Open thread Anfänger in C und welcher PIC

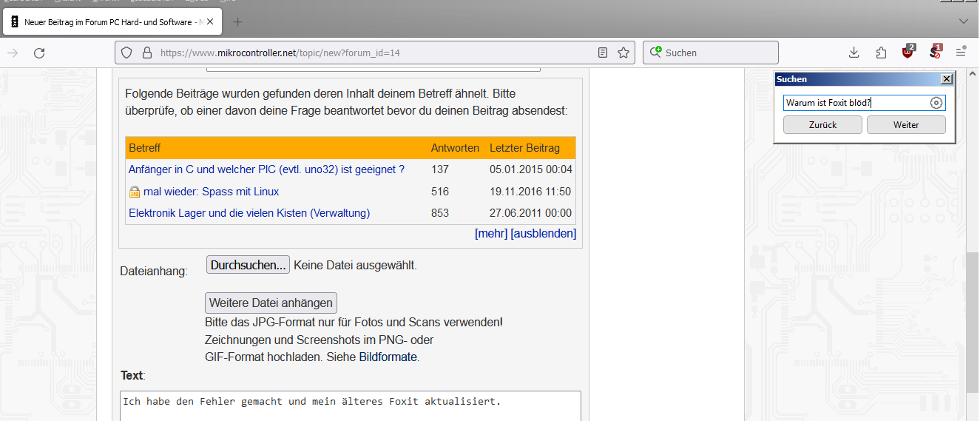[266, 169]
